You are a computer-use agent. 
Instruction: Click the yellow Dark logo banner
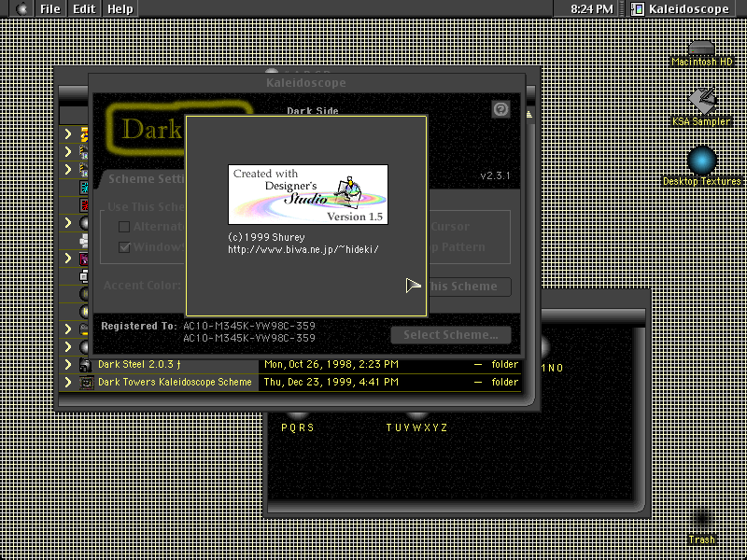coord(146,129)
